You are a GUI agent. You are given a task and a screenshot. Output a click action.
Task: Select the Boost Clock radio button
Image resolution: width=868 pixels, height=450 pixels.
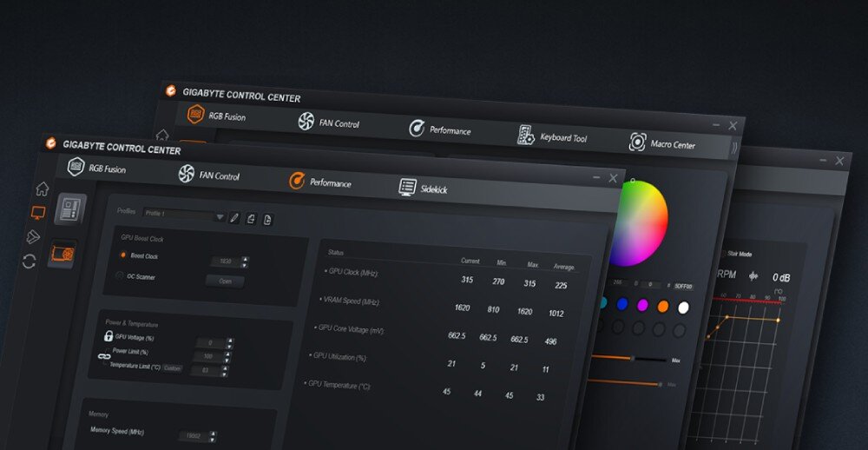[x=122, y=255]
